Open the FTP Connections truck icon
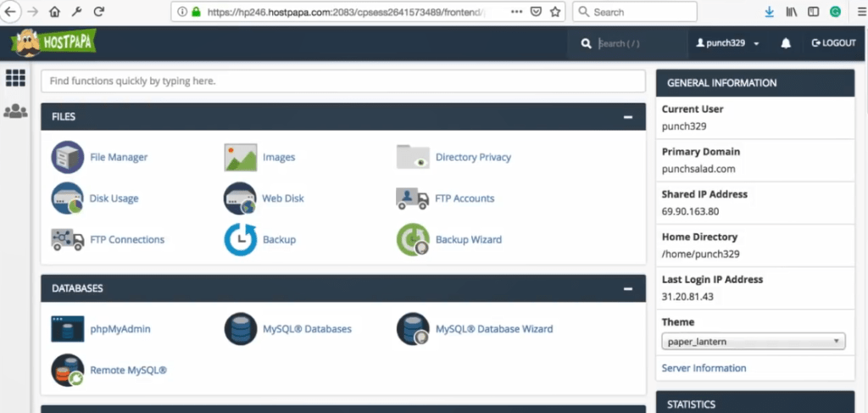 point(68,240)
